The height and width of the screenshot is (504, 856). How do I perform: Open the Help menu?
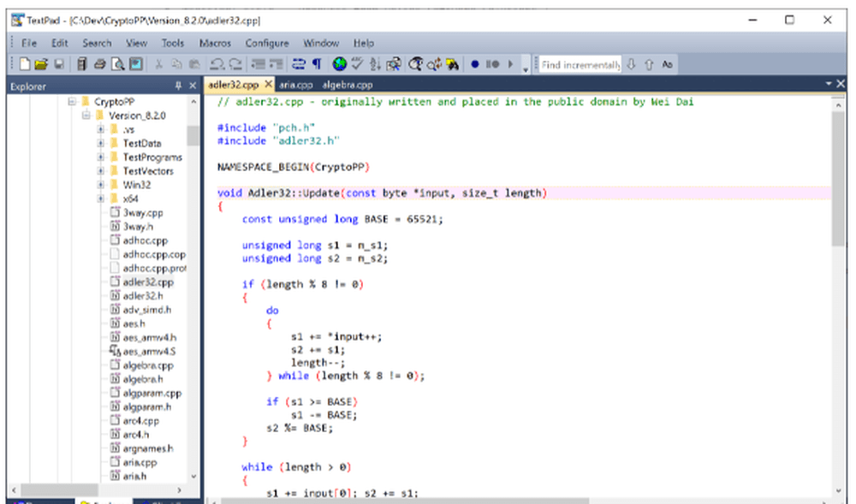click(364, 43)
